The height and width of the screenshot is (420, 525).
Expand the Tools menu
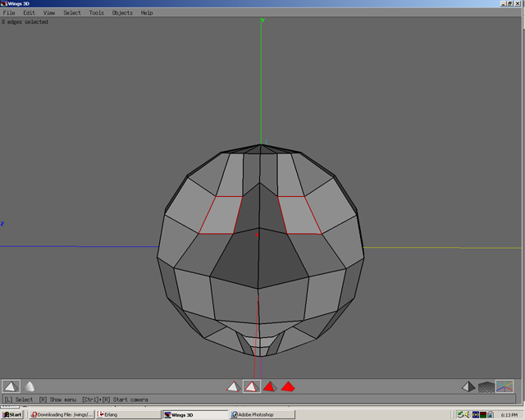[x=97, y=13]
